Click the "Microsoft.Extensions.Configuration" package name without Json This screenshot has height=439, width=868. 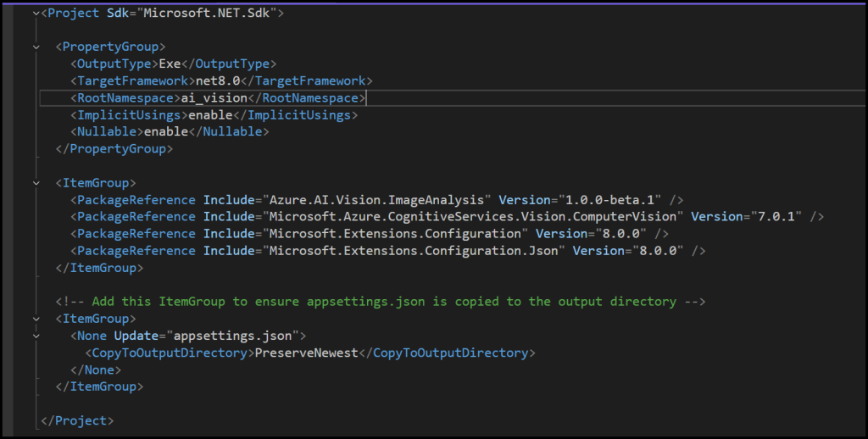[x=395, y=234]
